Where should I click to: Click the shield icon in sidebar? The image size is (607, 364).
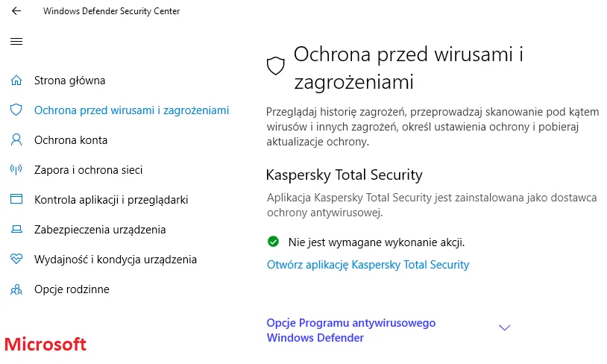click(x=16, y=110)
